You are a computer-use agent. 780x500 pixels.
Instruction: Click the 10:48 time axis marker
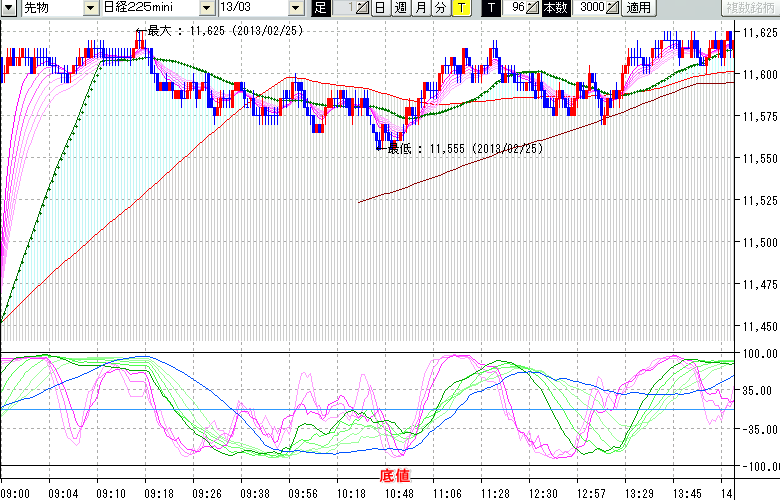(x=400, y=493)
